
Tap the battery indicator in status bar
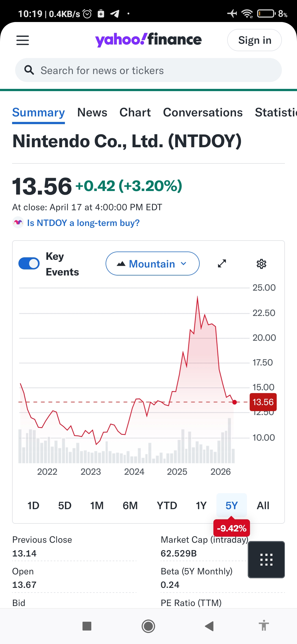tap(266, 13)
